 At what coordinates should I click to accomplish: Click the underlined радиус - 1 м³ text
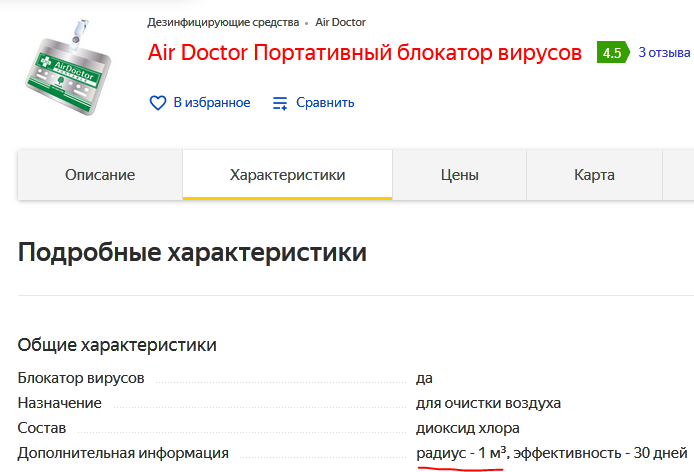click(x=462, y=453)
